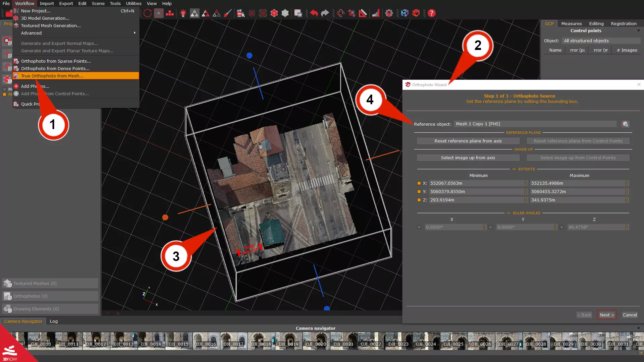Open the Reference object dropdown
Screen dimensions: 644x362
click(535, 124)
